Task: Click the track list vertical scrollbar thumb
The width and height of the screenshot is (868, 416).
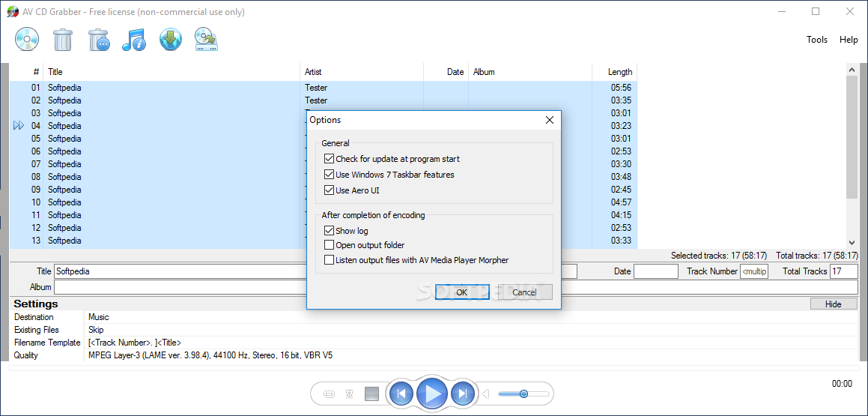Action: [x=852, y=137]
